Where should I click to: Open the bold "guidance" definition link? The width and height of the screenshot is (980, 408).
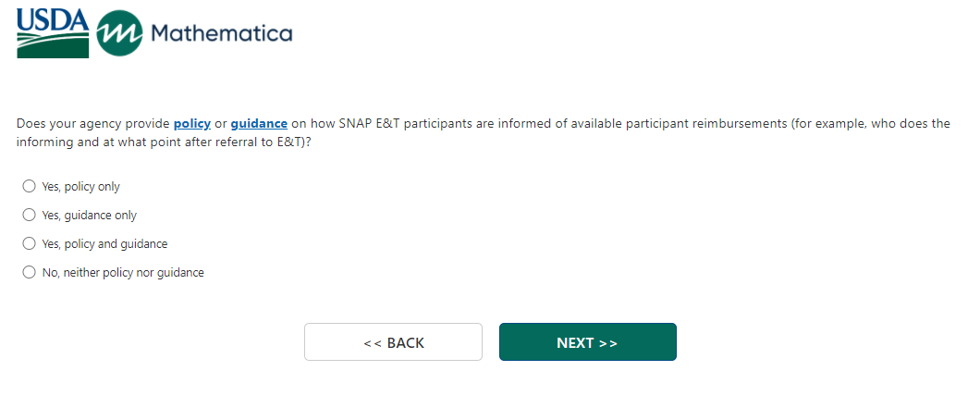pyautogui.click(x=259, y=124)
